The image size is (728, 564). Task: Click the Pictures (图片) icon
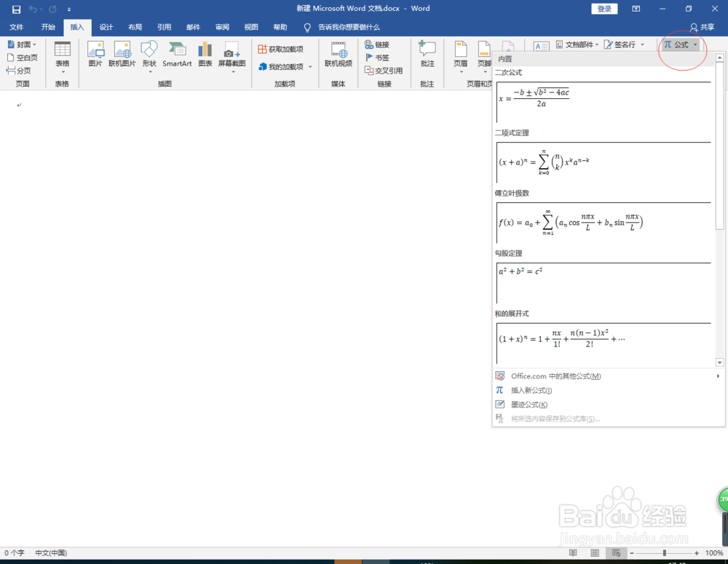[x=95, y=55]
